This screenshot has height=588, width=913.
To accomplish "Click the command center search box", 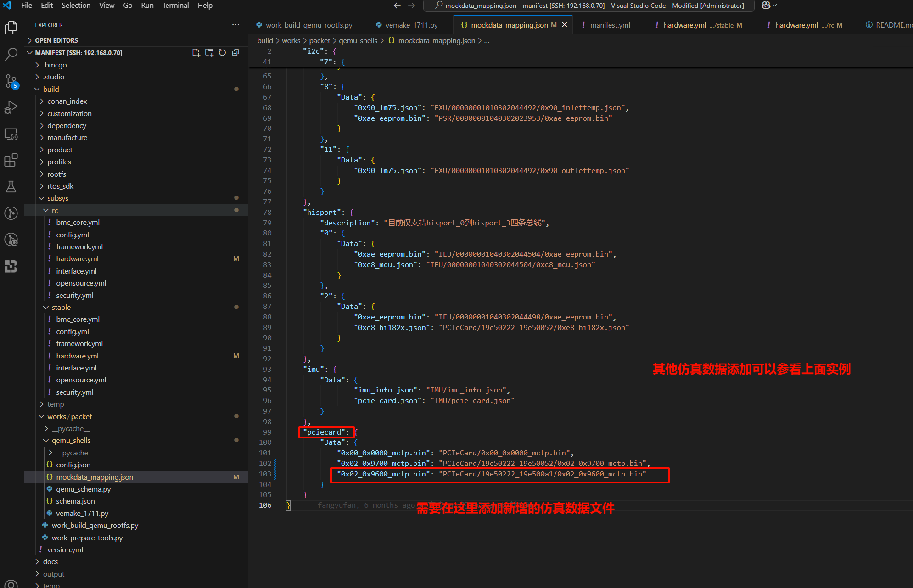I will coord(589,6).
